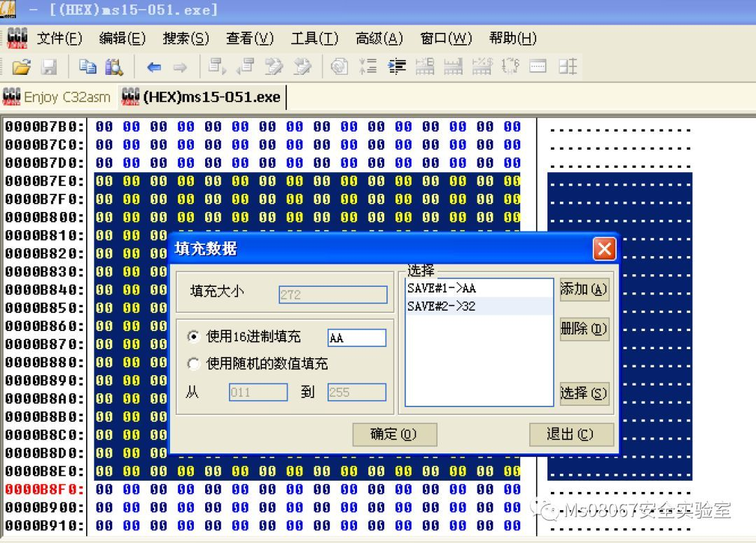This screenshot has width=756, height=543.
Task: Open the 高级(A) menu
Action: click(379, 38)
